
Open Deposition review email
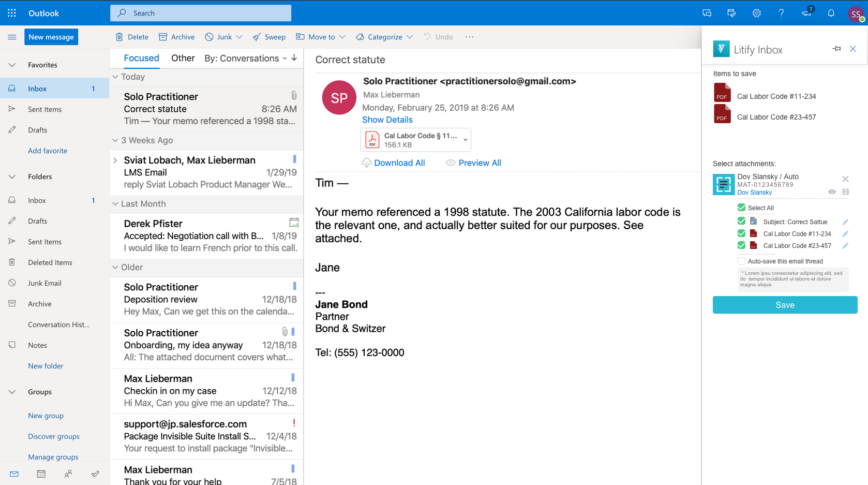click(207, 299)
